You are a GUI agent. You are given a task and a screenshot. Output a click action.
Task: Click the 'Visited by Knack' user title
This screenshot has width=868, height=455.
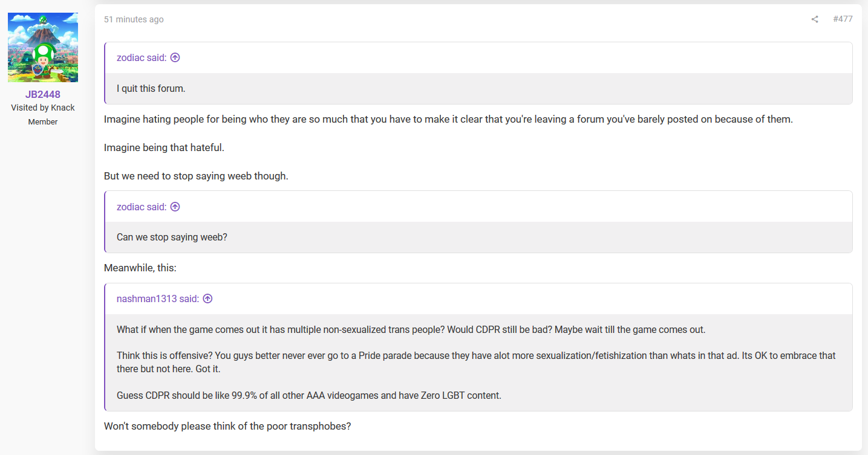coord(43,108)
